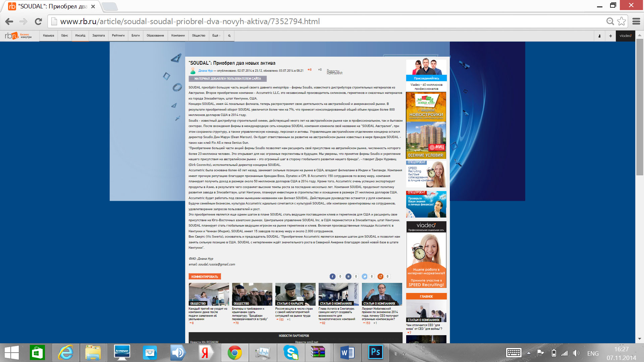
Task: Open the Viadeo SPEED Recruiting banner
Action: click(426, 254)
